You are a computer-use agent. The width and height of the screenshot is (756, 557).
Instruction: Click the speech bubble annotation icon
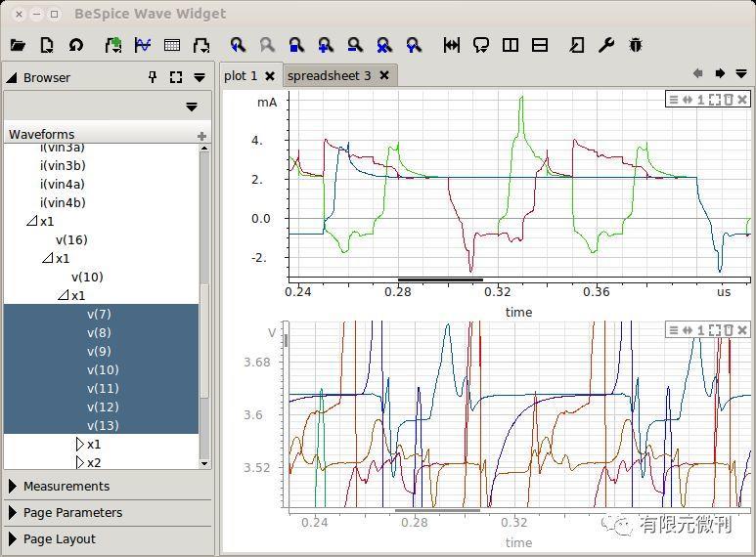pos(480,45)
